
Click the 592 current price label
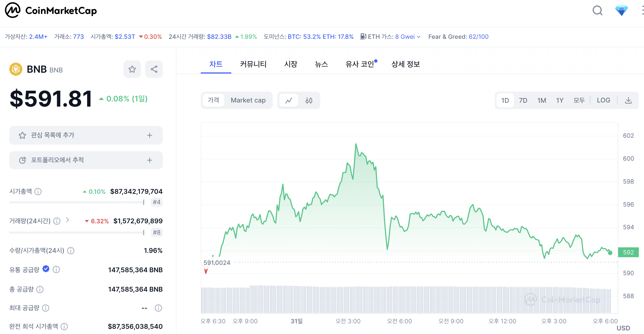pyautogui.click(x=628, y=252)
